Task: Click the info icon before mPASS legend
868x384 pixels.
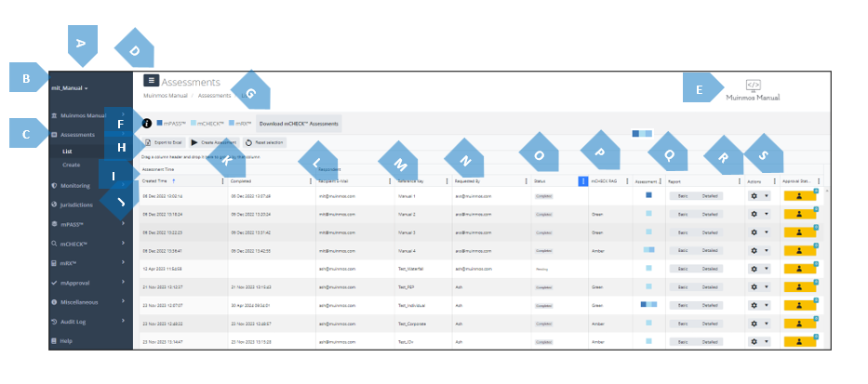Action: [x=147, y=123]
